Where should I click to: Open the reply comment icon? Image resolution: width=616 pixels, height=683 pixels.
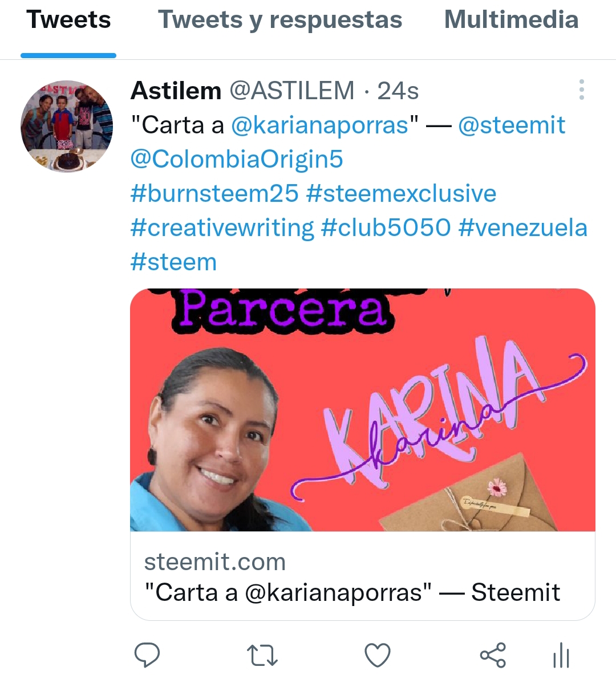coord(147,655)
